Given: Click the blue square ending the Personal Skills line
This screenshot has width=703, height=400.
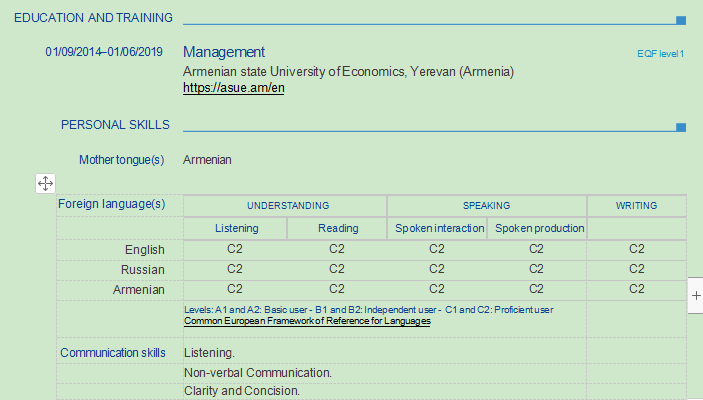Looking at the screenshot, I should pyautogui.click(x=681, y=127).
